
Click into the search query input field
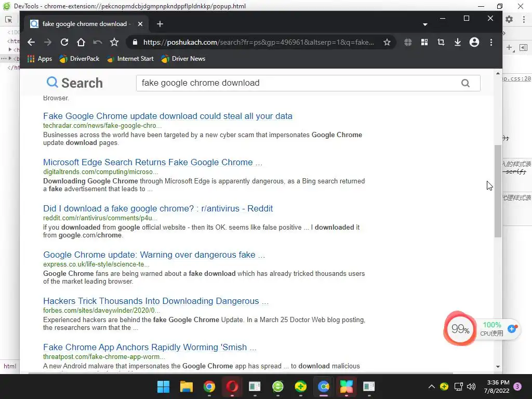coord(299,83)
